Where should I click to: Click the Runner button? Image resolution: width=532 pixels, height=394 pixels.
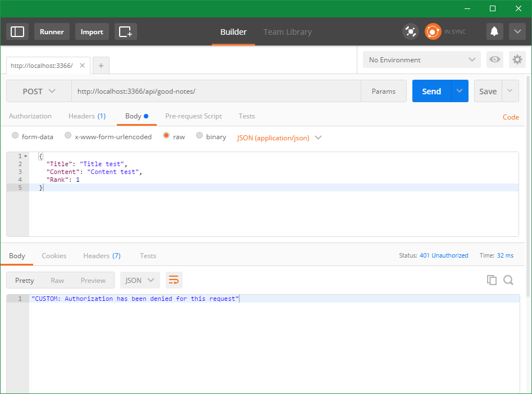pyautogui.click(x=52, y=31)
